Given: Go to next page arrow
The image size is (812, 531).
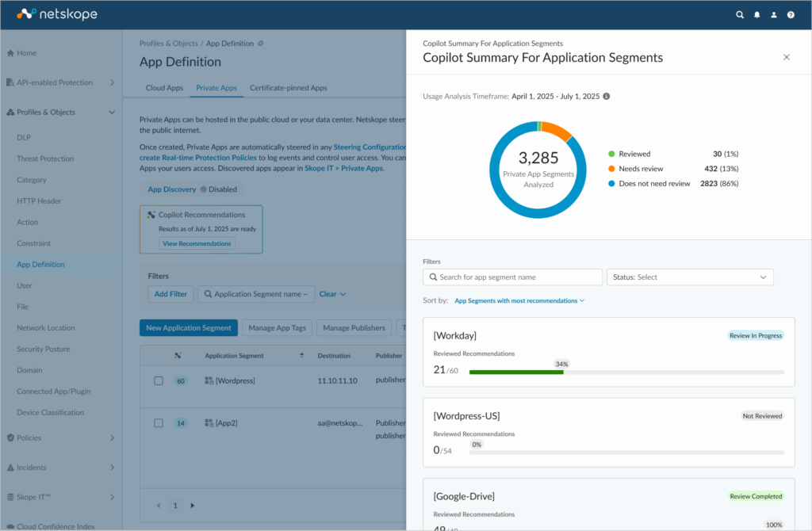Looking at the screenshot, I should coord(193,506).
